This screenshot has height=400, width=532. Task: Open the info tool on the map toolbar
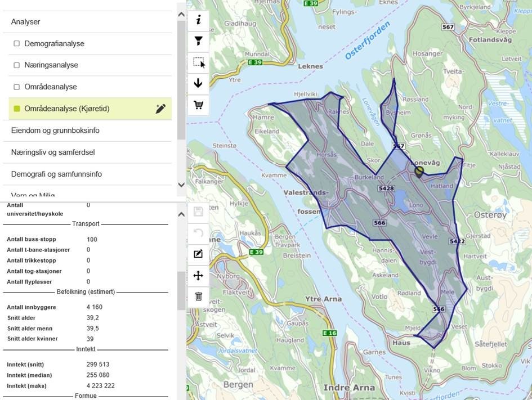198,20
